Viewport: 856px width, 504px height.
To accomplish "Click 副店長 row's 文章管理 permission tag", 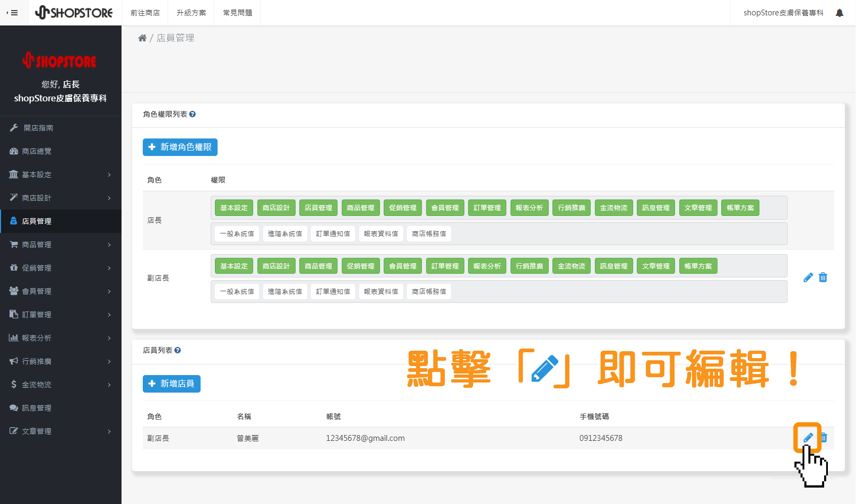I will coord(656,266).
